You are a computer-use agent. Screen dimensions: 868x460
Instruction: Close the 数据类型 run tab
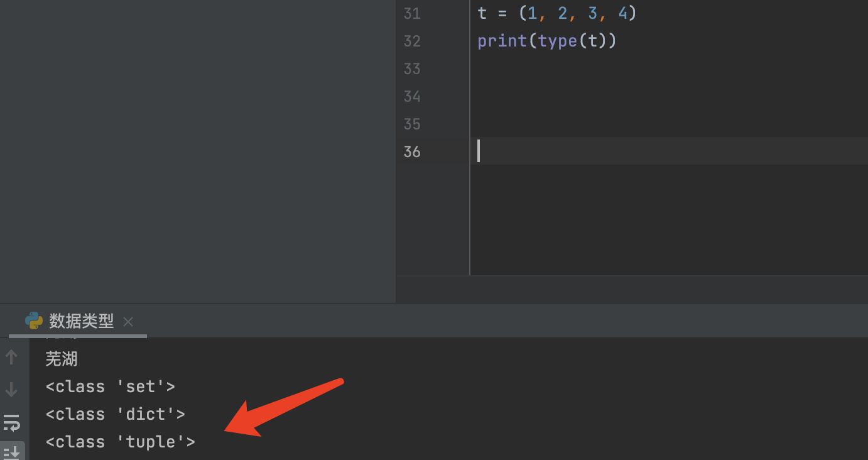[128, 322]
